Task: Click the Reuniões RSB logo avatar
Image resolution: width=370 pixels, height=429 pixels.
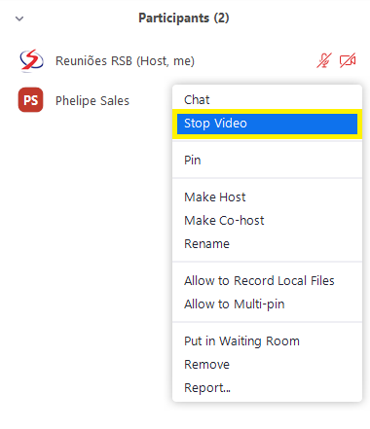Action: [31, 61]
